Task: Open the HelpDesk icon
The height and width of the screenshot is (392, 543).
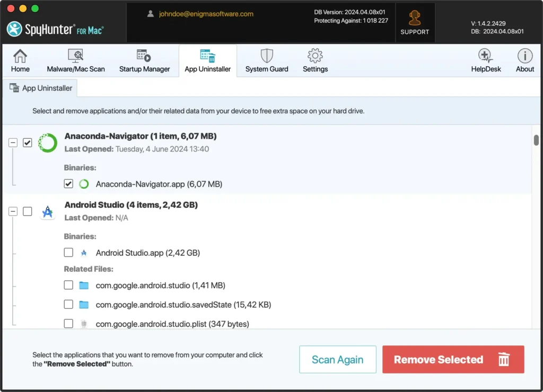Action: click(486, 56)
